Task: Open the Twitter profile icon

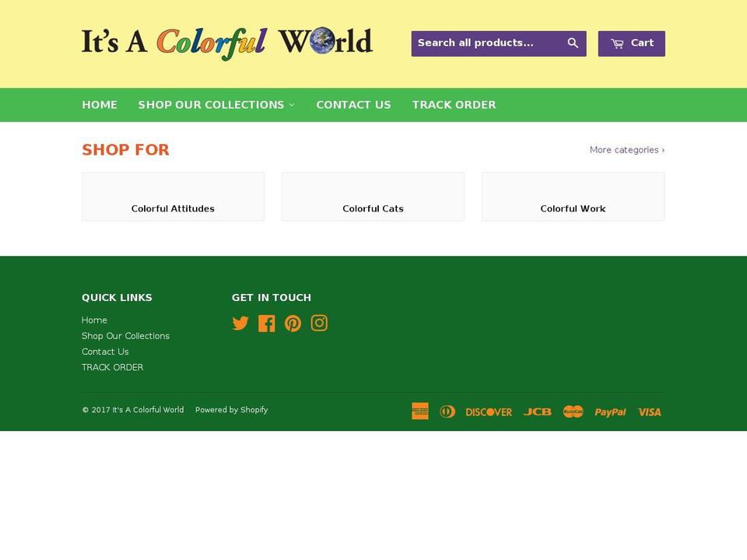Action: pyautogui.click(x=240, y=324)
